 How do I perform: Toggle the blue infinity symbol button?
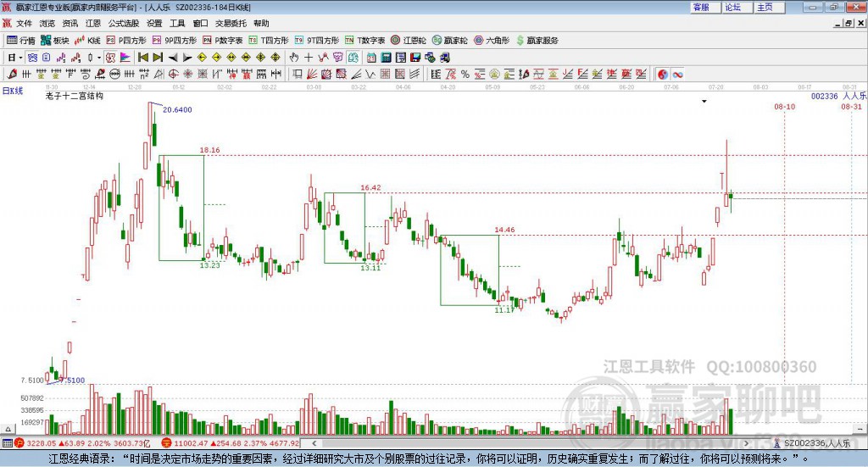(678, 74)
